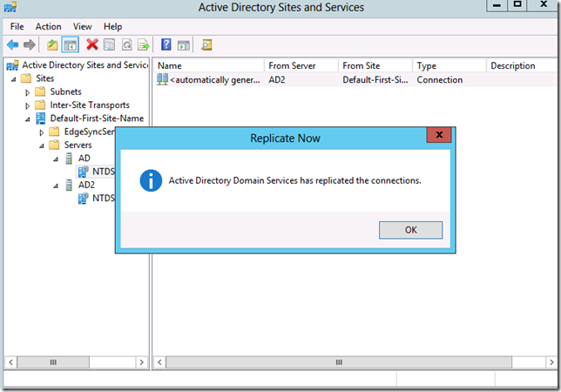Image resolution: width=561 pixels, height=392 pixels.
Task: Sort by the From Site column header
Action: coord(375,66)
